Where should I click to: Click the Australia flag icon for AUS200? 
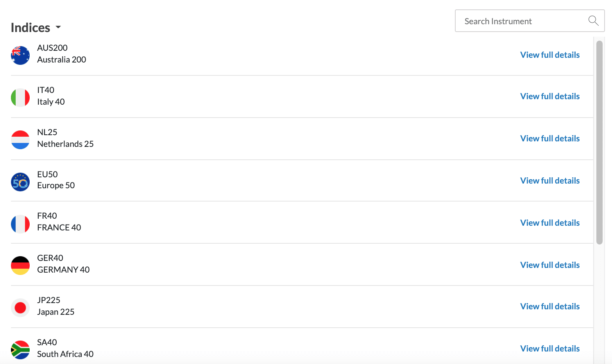(x=20, y=55)
